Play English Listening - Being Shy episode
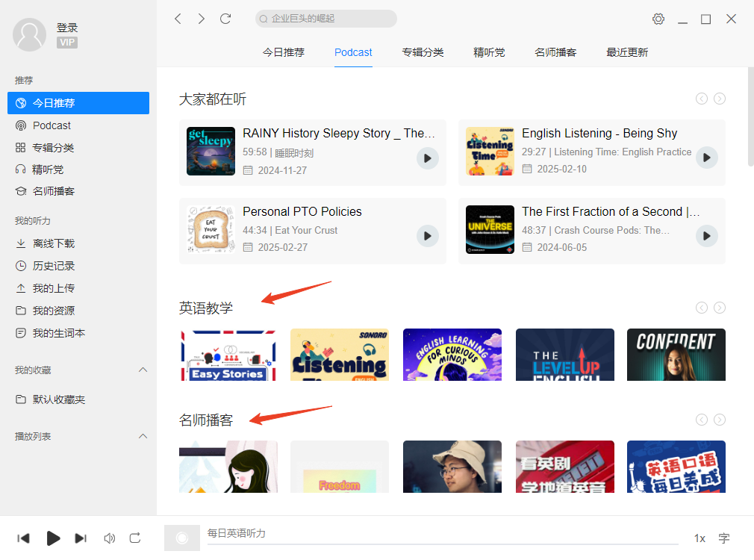Screen dimensions: 754x560 (707, 158)
